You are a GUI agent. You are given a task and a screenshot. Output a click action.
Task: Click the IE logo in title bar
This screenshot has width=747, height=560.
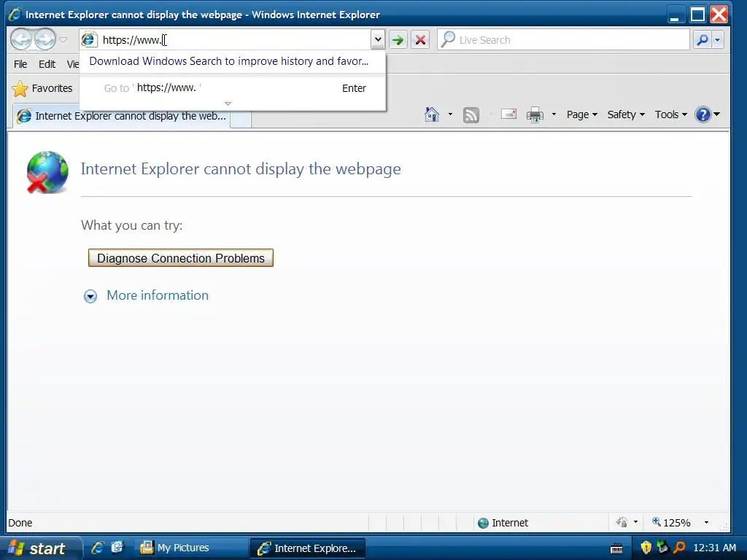pos(15,15)
